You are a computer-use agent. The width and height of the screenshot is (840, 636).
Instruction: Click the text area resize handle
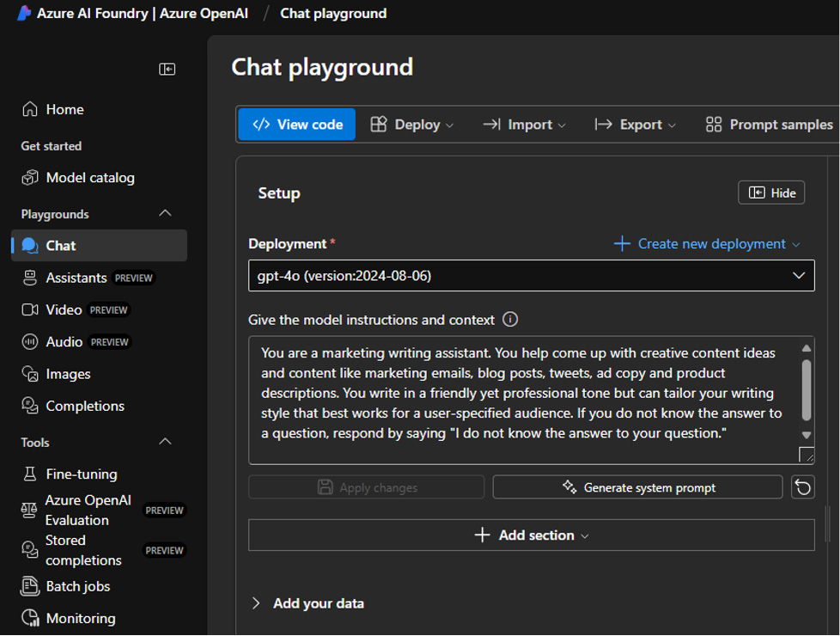click(x=807, y=454)
